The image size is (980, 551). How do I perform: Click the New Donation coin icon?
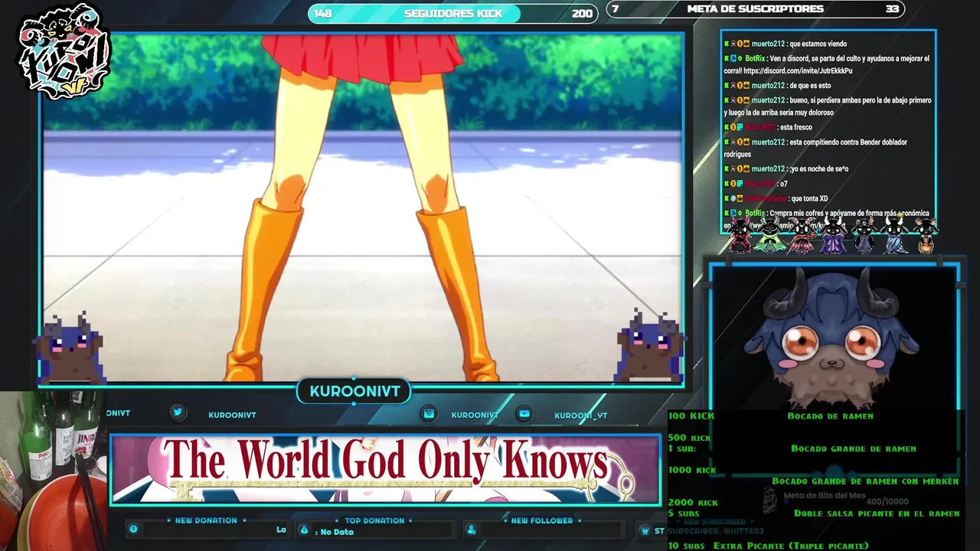click(133, 529)
